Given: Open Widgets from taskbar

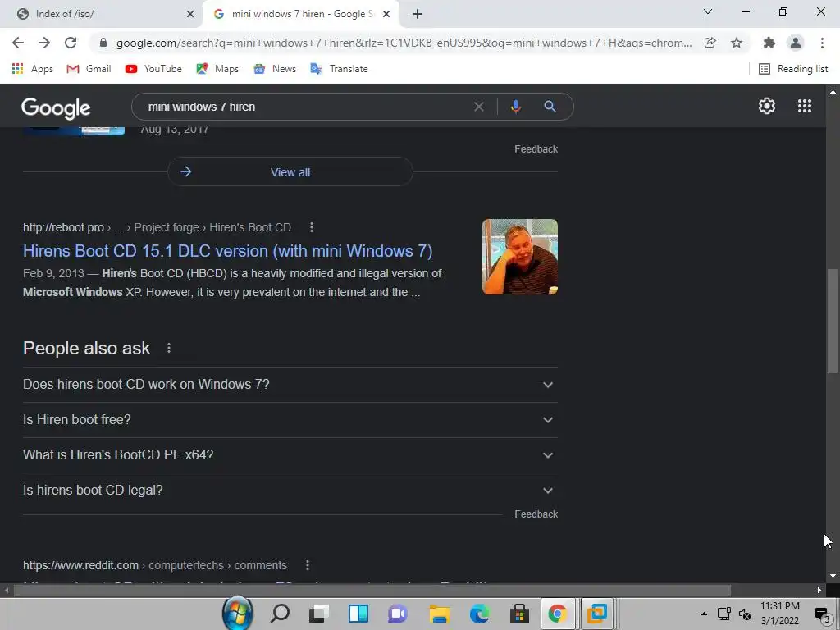Looking at the screenshot, I should 358,614.
